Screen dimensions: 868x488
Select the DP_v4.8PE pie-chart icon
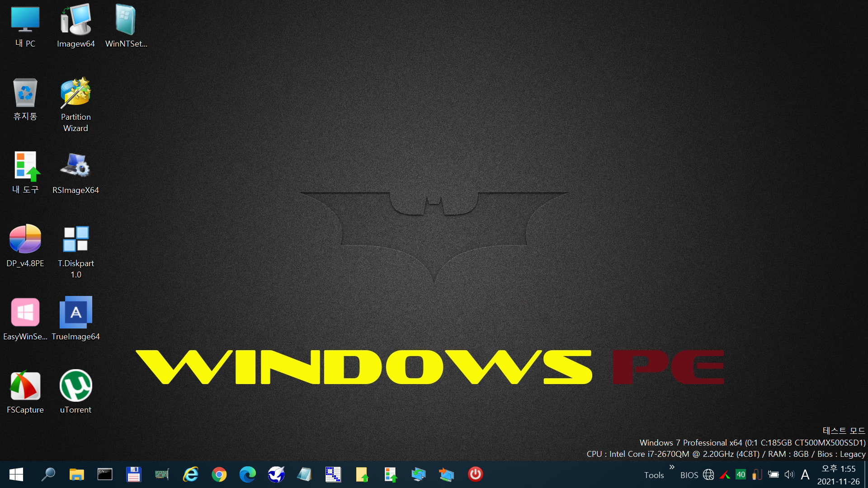(25, 245)
